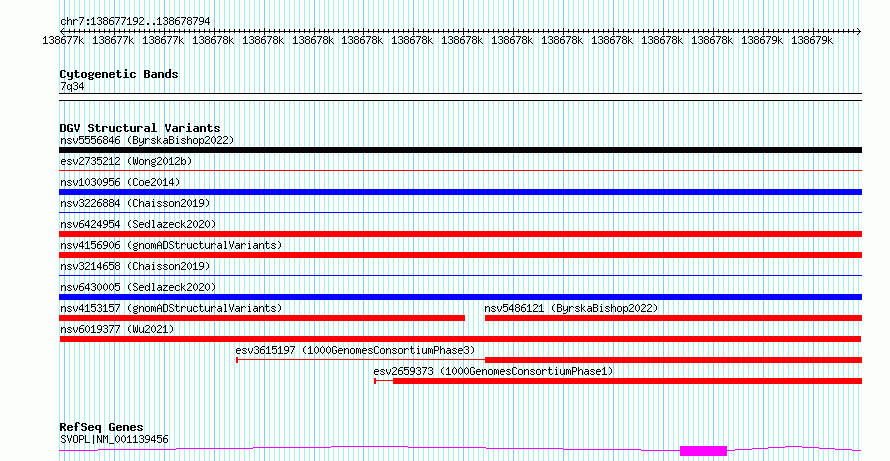Open variant label esv2659373 (1000GenomesConsortiumPhase1)

click(x=493, y=371)
